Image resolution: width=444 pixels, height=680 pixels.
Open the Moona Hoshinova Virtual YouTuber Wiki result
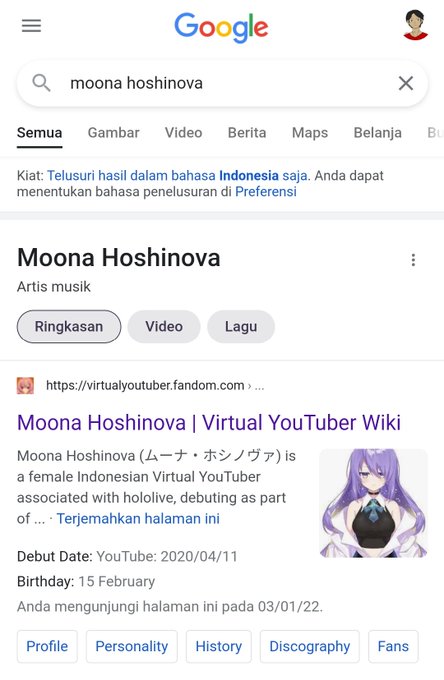pos(209,422)
